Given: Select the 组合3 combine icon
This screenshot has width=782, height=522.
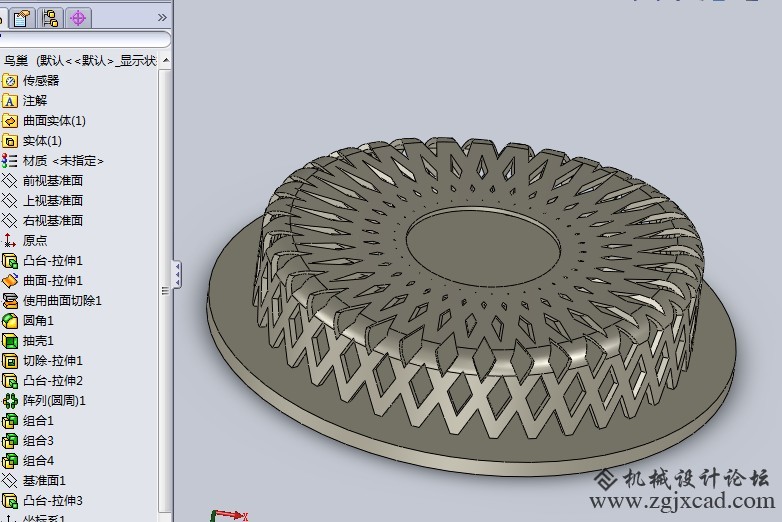Looking at the screenshot, I should tap(9, 441).
